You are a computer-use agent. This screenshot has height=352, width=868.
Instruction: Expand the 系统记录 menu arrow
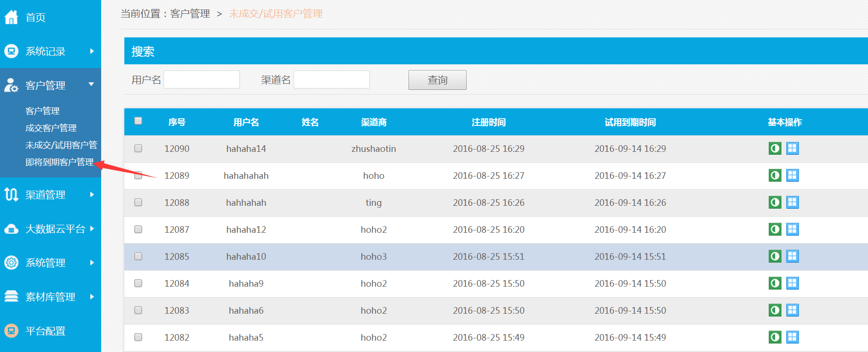[x=92, y=51]
